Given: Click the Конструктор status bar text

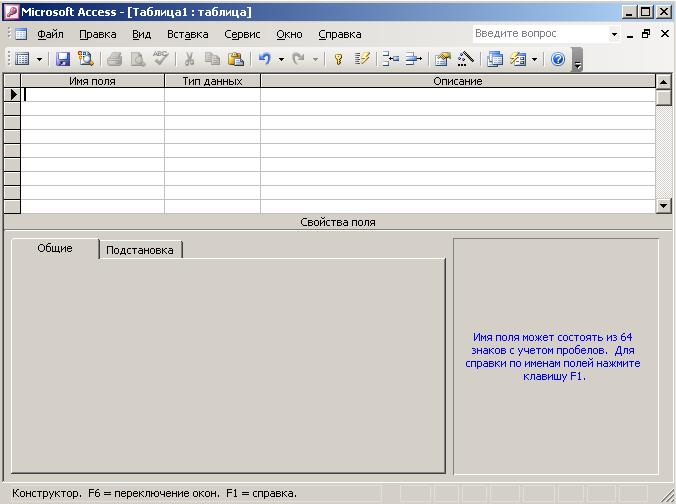Looking at the screenshot, I should click(154, 493).
